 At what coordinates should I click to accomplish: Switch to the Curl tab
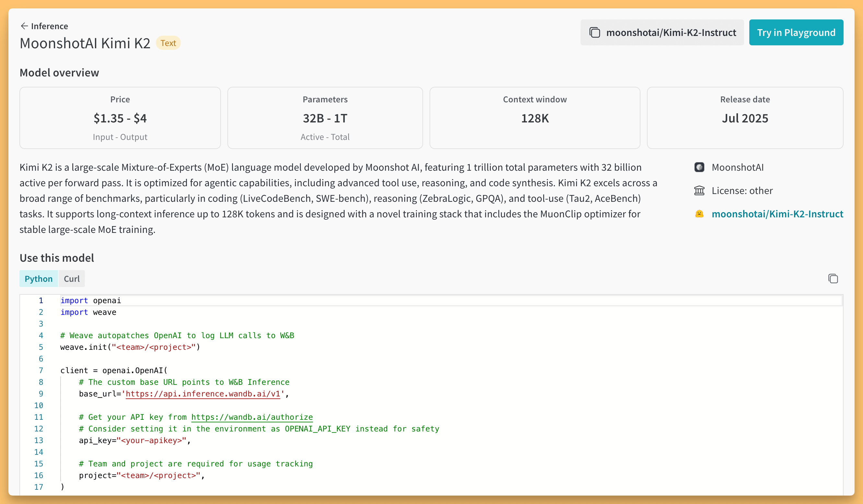pyautogui.click(x=72, y=279)
